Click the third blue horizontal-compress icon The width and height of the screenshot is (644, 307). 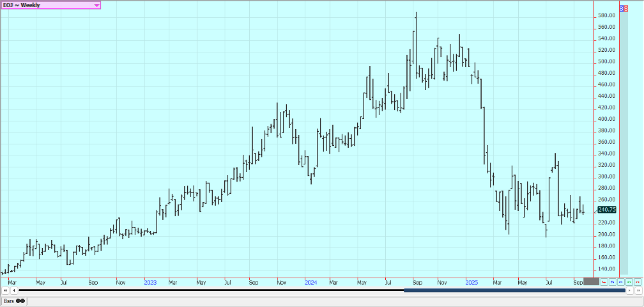tap(620, 281)
